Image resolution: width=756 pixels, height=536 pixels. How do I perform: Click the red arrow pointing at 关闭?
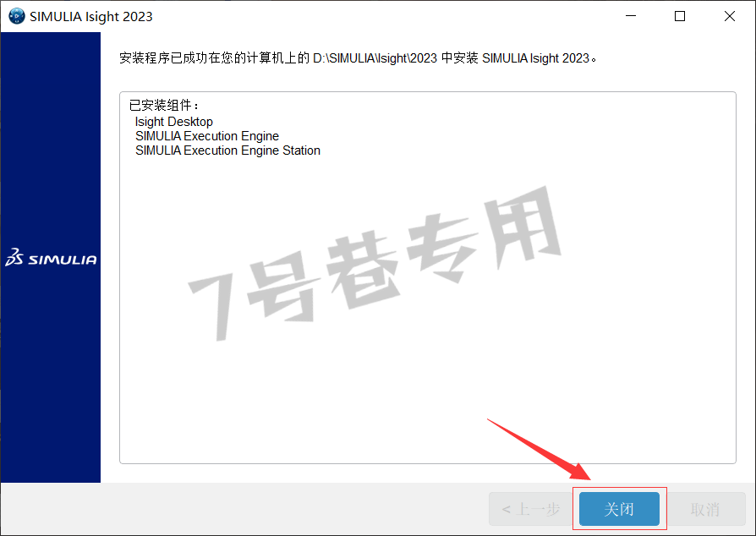[539, 450]
